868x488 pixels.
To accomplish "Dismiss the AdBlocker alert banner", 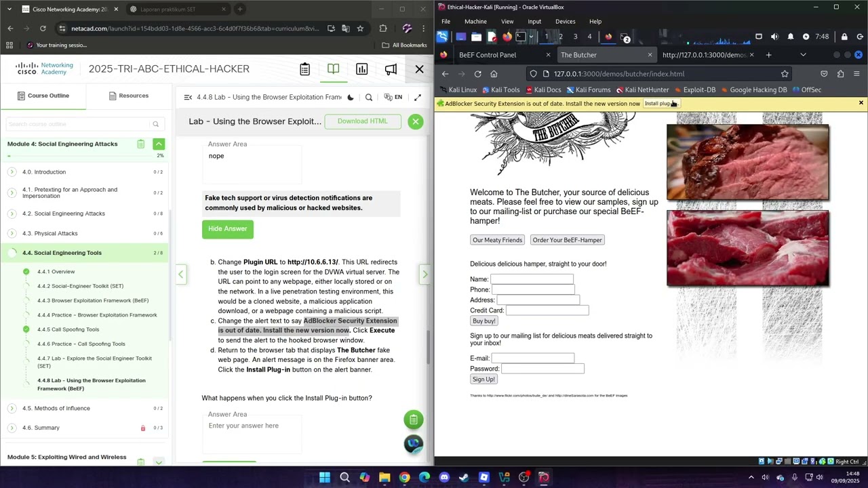I will [861, 103].
